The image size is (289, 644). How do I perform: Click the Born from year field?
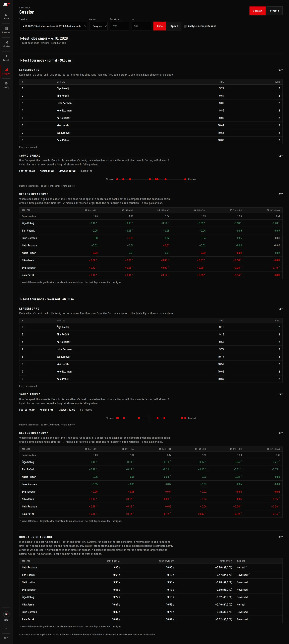click(x=120, y=26)
